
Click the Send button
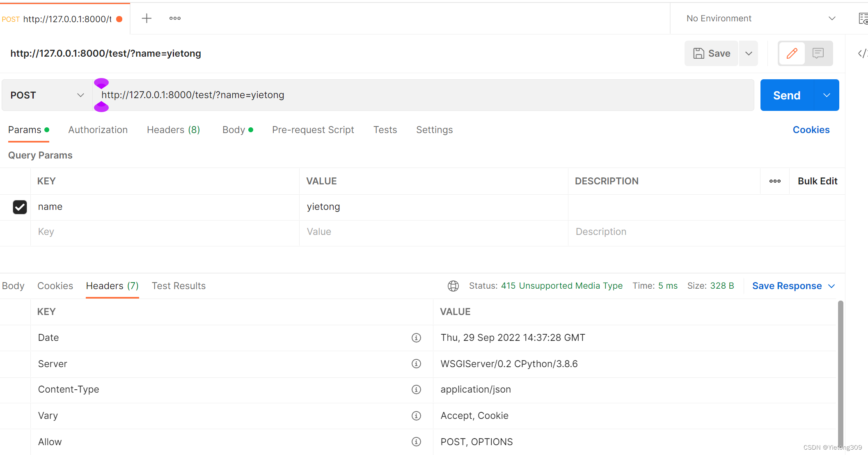pyautogui.click(x=786, y=95)
